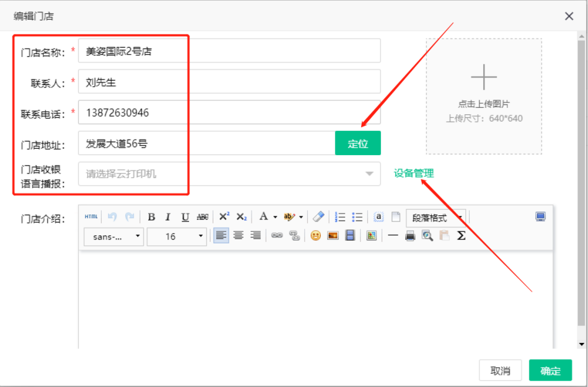The height and width of the screenshot is (387, 588).
Task: Click the underline formatting icon
Action: click(x=185, y=217)
